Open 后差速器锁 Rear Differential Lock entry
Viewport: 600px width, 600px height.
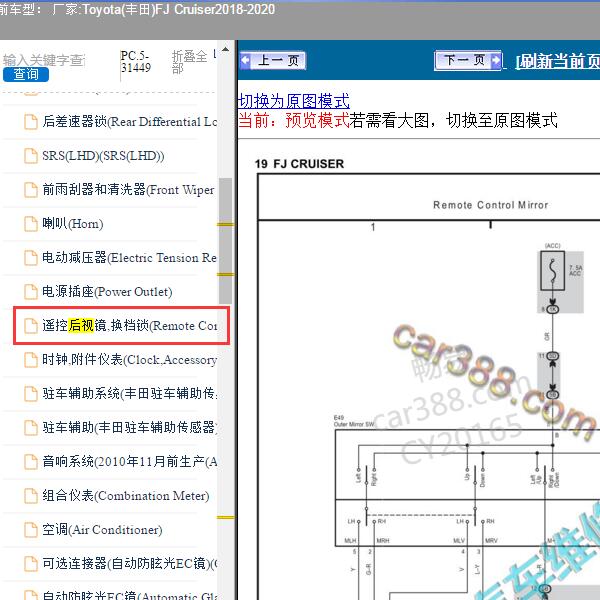(x=130, y=122)
